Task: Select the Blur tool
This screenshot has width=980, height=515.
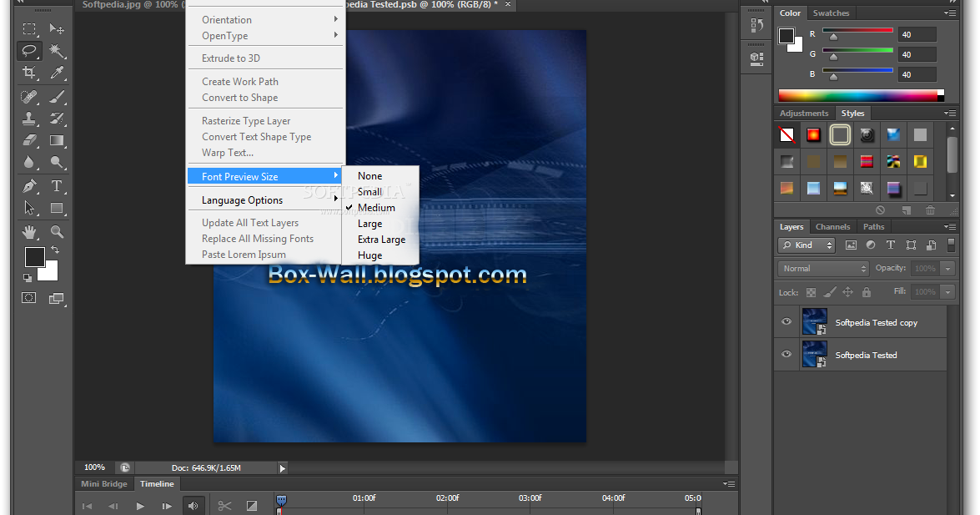Action: coord(28,162)
